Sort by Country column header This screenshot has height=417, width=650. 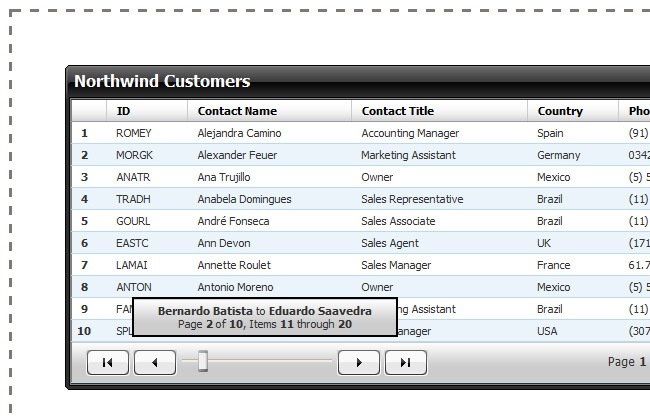560,111
